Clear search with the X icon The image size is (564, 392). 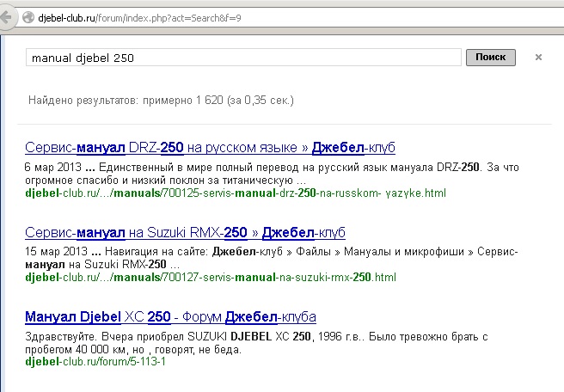[538, 58]
